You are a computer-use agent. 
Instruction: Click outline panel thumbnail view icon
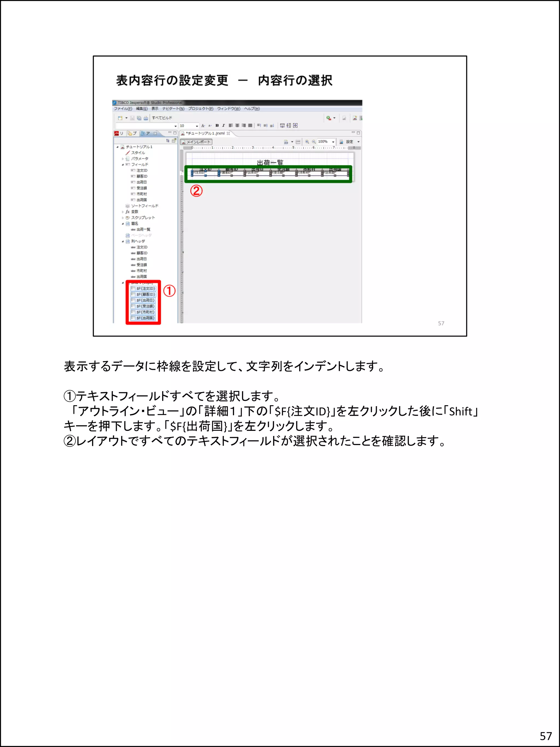click(174, 141)
